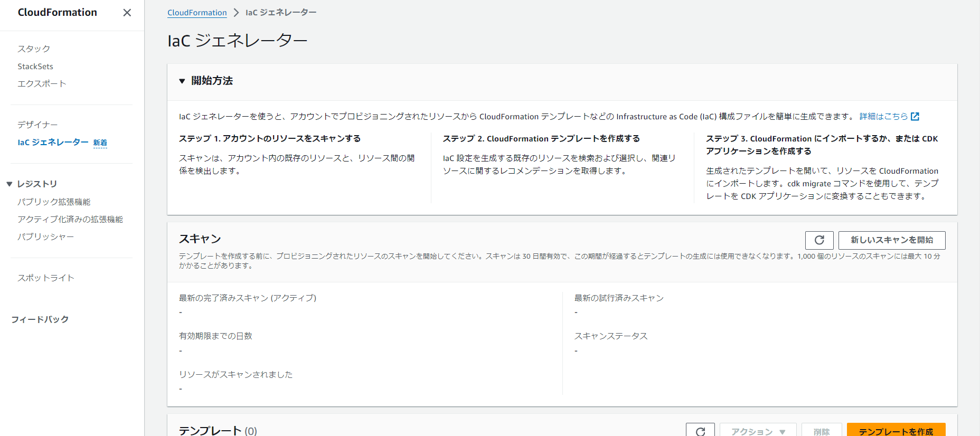Click リソースがスキャンされました label
The height and width of the screenshot is (436, 980).
click(235, 375)
